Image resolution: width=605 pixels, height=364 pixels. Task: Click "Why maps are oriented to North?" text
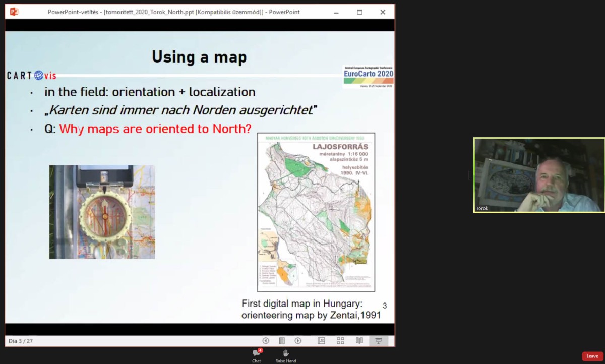155,129
